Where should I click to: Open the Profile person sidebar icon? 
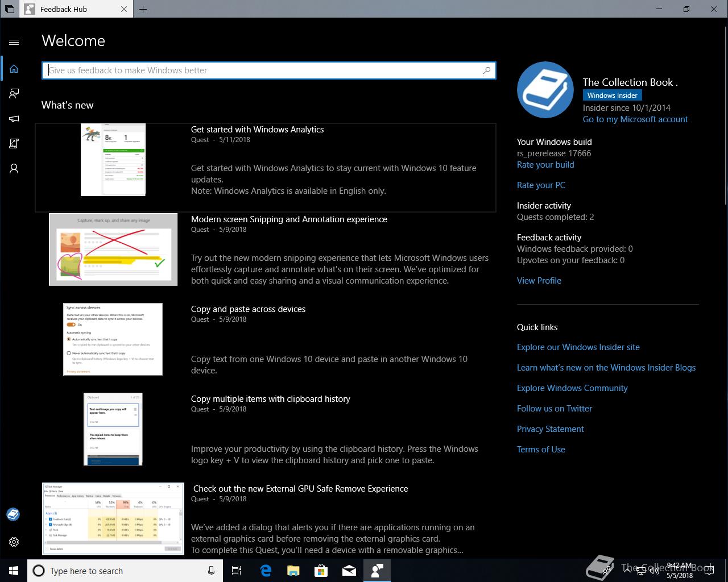(14, 169)
